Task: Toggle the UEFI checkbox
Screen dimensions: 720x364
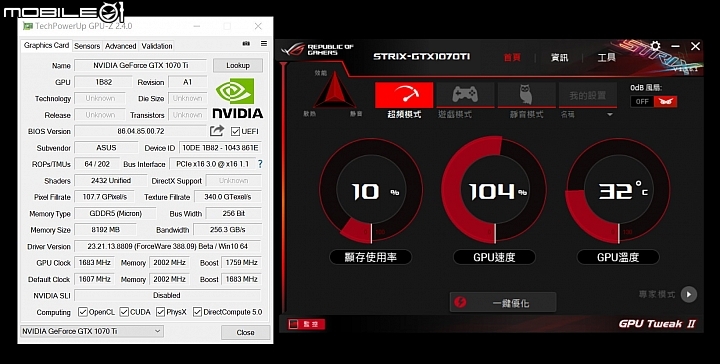Action: [236, 131]
